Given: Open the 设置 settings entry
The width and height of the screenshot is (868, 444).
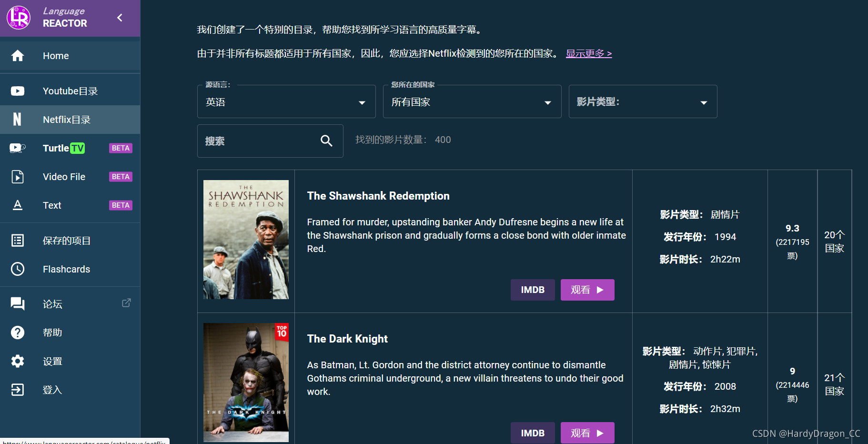Looking at the screenshot, I should pyautogui.click(x=70, y=361).
